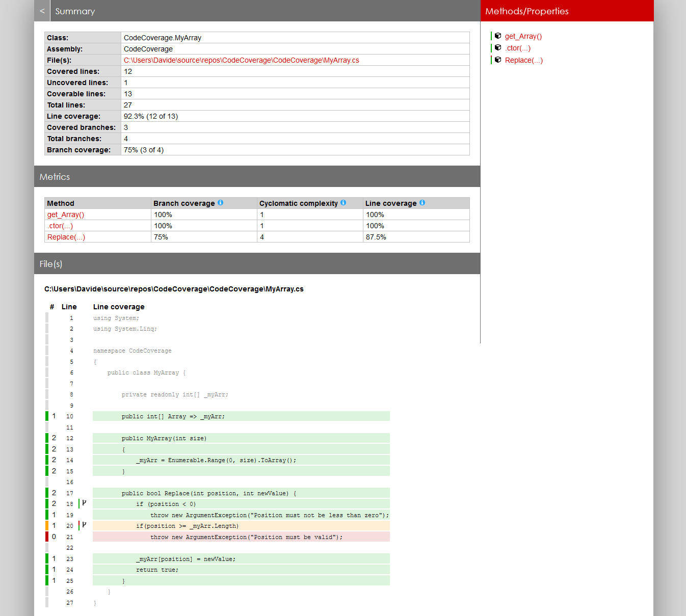Open .ctor(...) from the Metrics table
Image resolution: width=686 pixels, height=616 pixels.
pyautogui.click(x=59, y=226)
